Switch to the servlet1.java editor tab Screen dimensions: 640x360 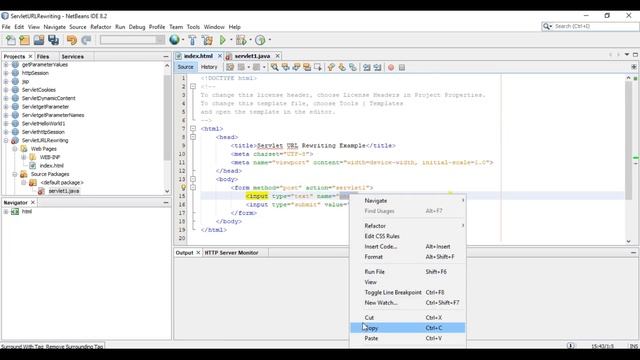pos(252,56)
